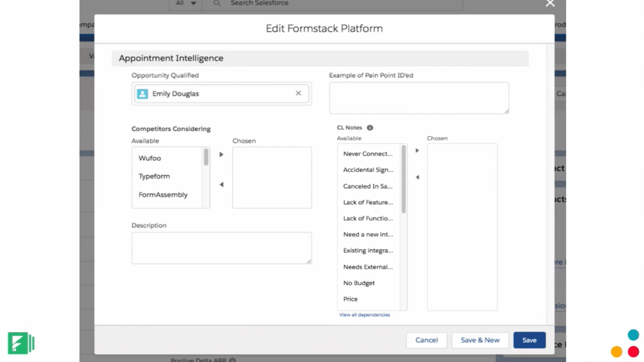This screenshot has width=644, height=362.
Task: Select Existing integra... in CL Notes
Action: (x=368, y=251)
